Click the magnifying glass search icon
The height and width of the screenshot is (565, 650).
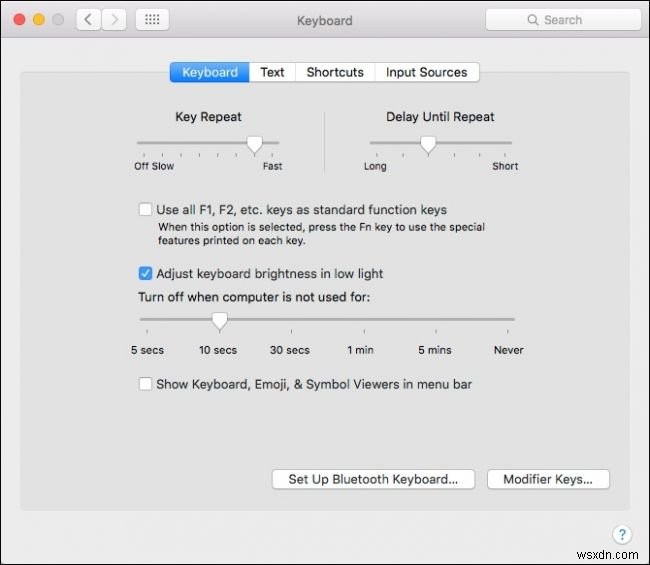pos(533,20)
